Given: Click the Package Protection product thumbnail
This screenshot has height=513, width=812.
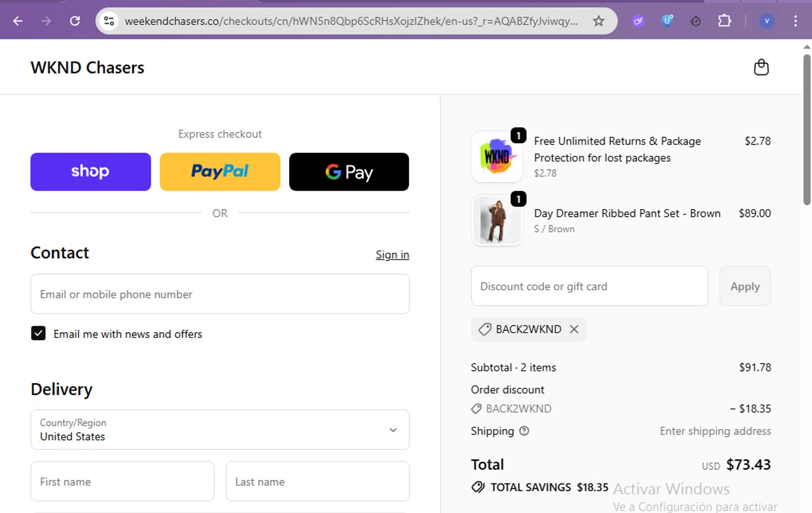Looking at the screenshot, I should 497,157.
